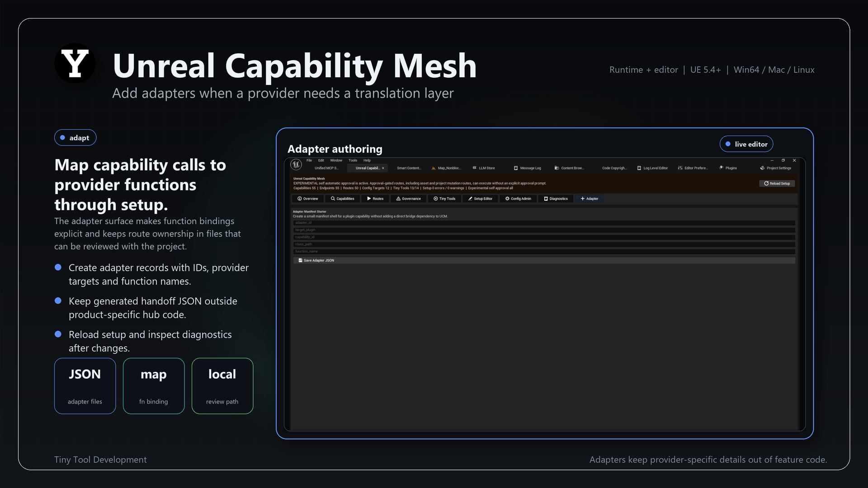Open Tiny Tools via its circle icon

point(436,199)
